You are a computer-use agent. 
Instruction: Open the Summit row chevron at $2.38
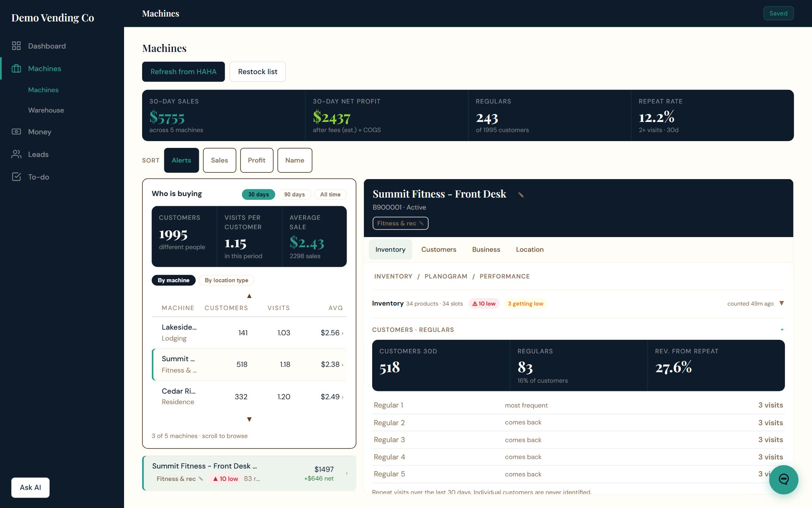[342, 365]
